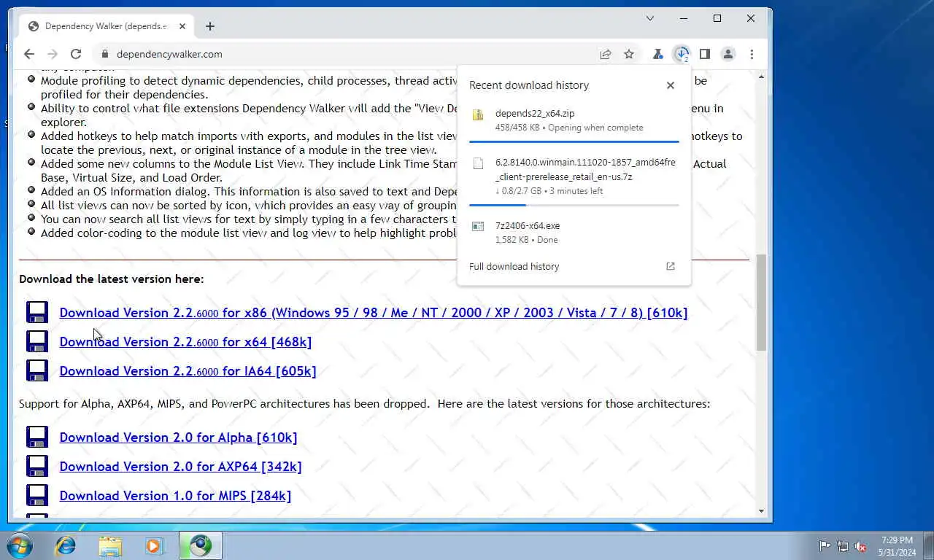Click the browser back arrow

[x=29, y=54]
